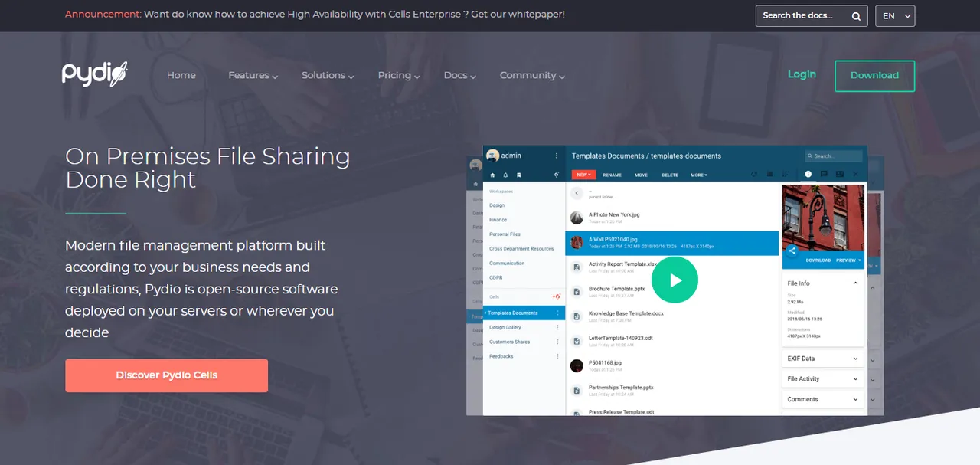Click MOVE in file toolbar
This screenshot has width=980, height=465.
pyautogui.click(x=641, y=175)
